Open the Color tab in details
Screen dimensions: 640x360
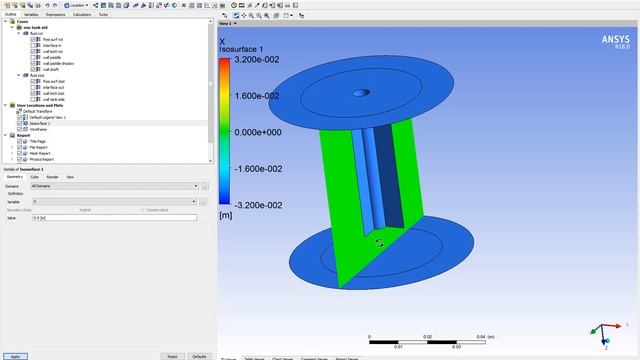coord(35,177)
